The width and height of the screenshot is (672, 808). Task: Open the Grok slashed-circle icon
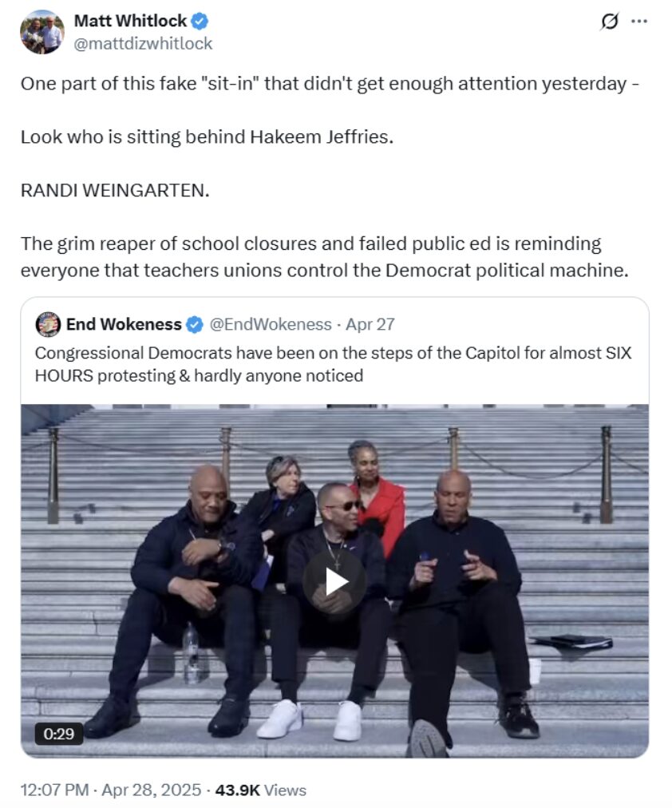coord(610,22)
